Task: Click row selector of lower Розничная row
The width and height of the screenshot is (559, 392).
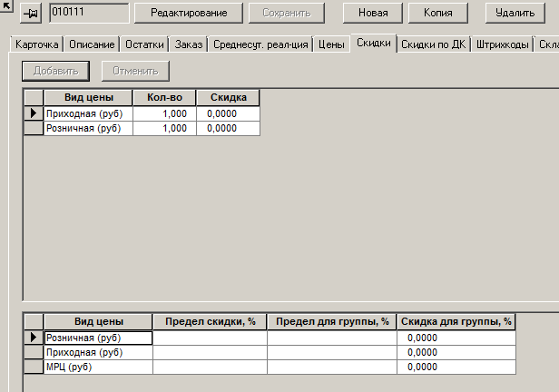Action: [x=34, y=338]
